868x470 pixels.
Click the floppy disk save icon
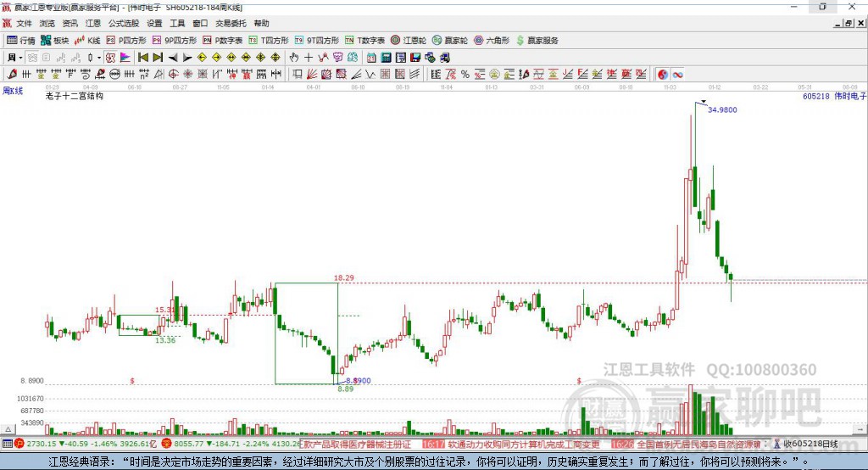click(x=415, y=58)
